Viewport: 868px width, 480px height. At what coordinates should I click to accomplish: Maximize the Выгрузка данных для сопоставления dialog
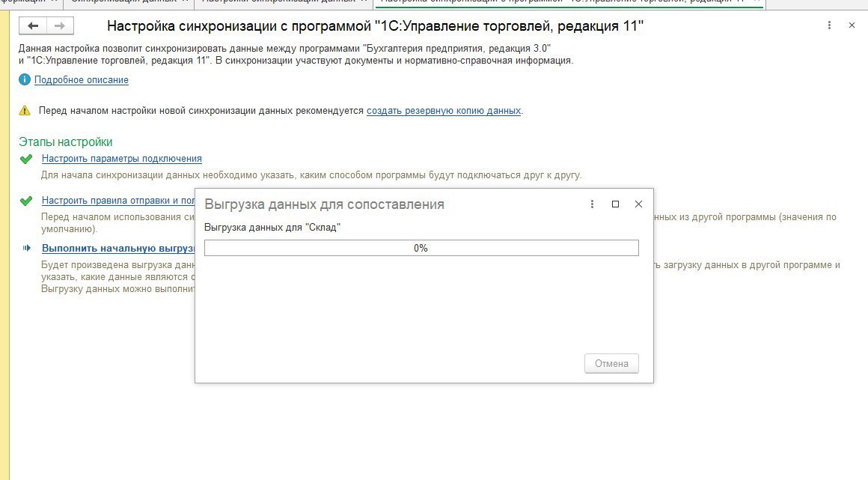click(x=615, y=204)
